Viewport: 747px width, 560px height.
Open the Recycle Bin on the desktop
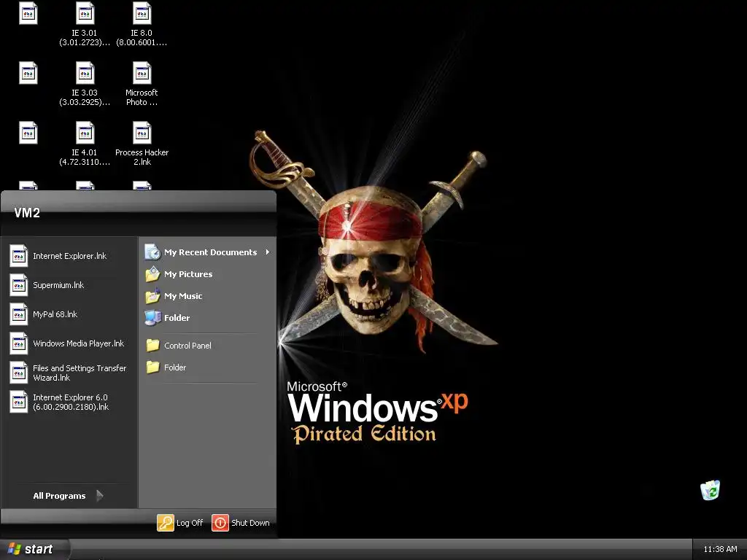[x=710, y=490]
